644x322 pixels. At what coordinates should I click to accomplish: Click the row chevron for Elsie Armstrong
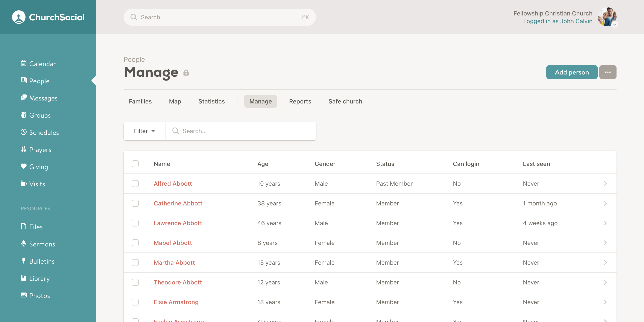pos(605,302)
